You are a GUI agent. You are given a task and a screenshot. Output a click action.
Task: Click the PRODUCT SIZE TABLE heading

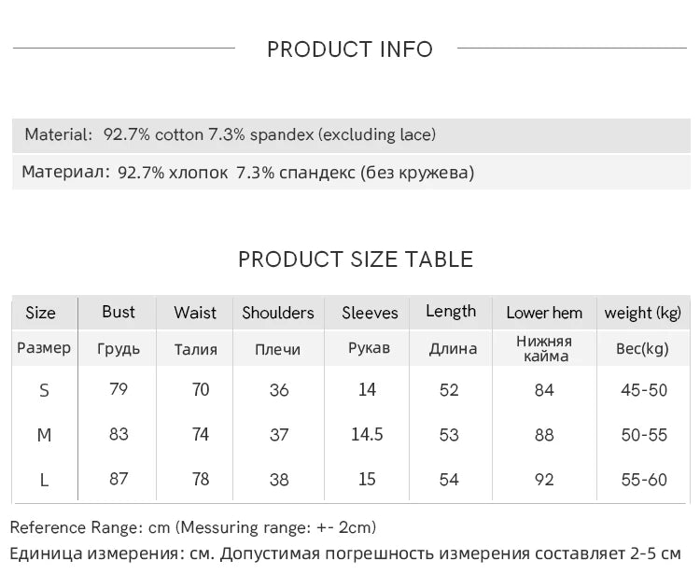point(356,259)
